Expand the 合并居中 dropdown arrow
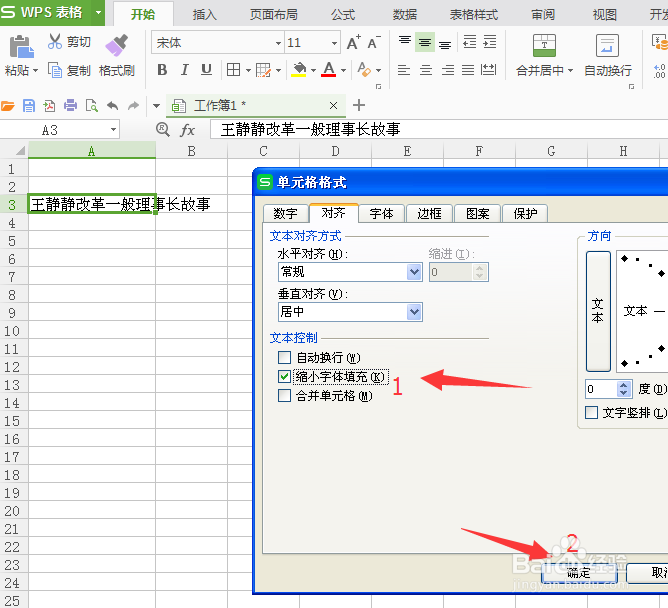The image size is (668, 608). [570, 70]
